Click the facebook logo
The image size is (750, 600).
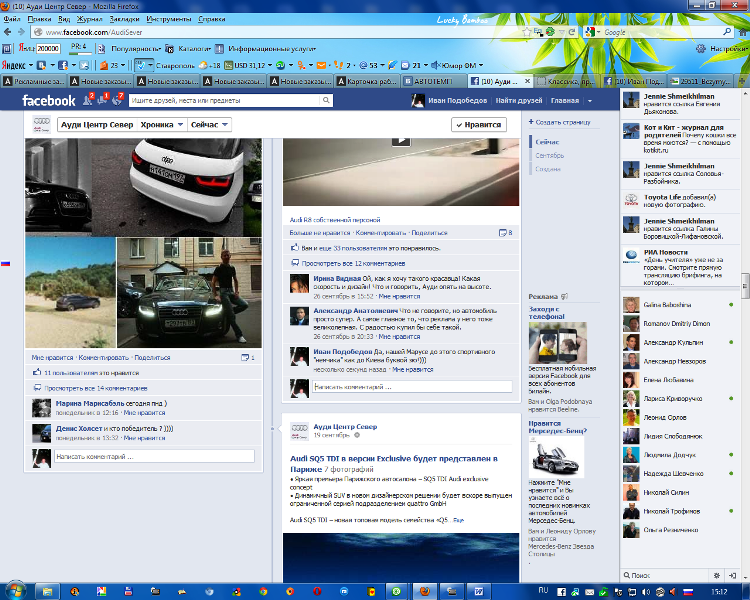click(49, 100)
